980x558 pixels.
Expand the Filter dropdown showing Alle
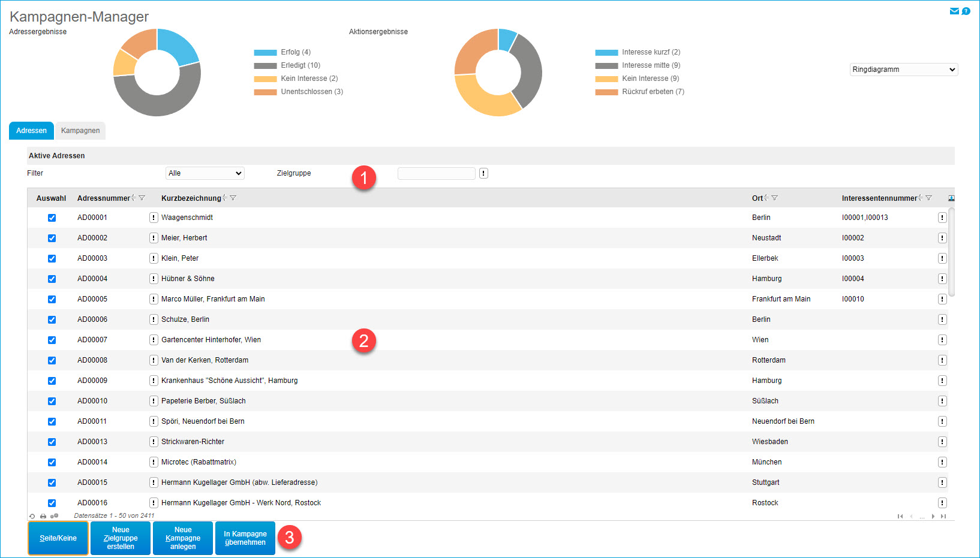point(205,173)
